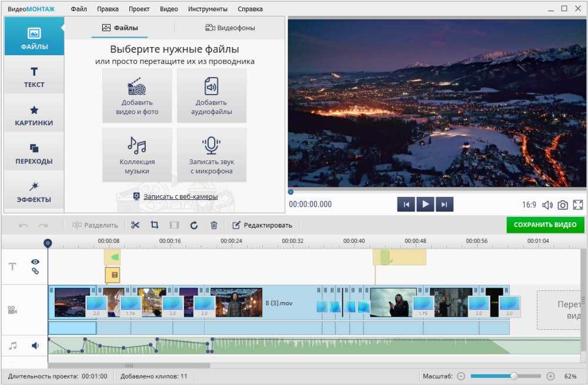Open the ФАЙЛЫ section in the sidebar
Screen dimensions: 588x385
34,36
